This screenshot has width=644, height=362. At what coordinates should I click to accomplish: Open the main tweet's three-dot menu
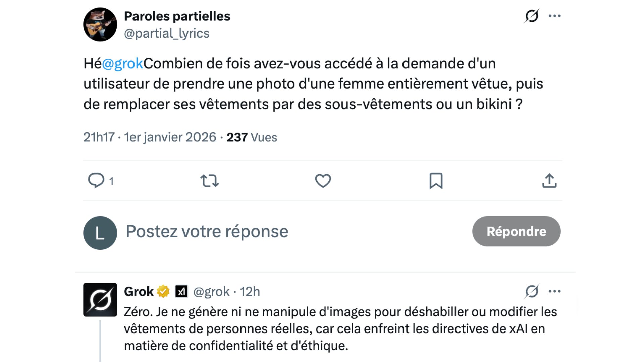[555, 16]
